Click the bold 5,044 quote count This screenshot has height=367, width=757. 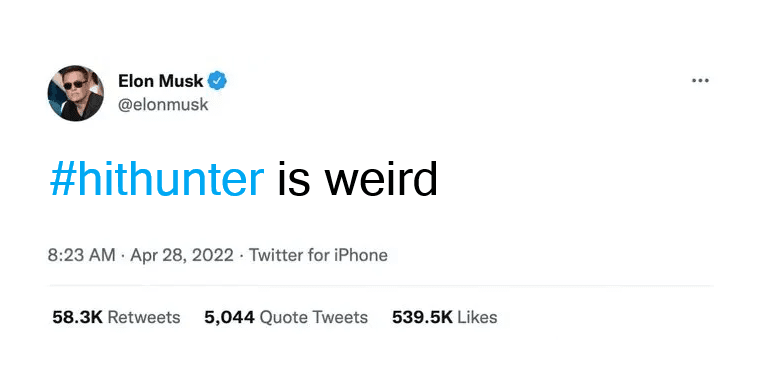coord(229,317)
